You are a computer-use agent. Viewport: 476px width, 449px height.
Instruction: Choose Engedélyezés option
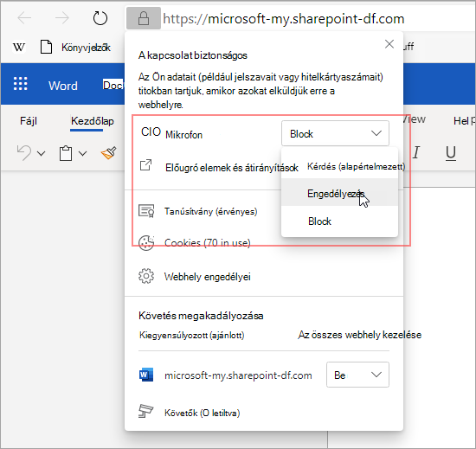pos(340,192)
